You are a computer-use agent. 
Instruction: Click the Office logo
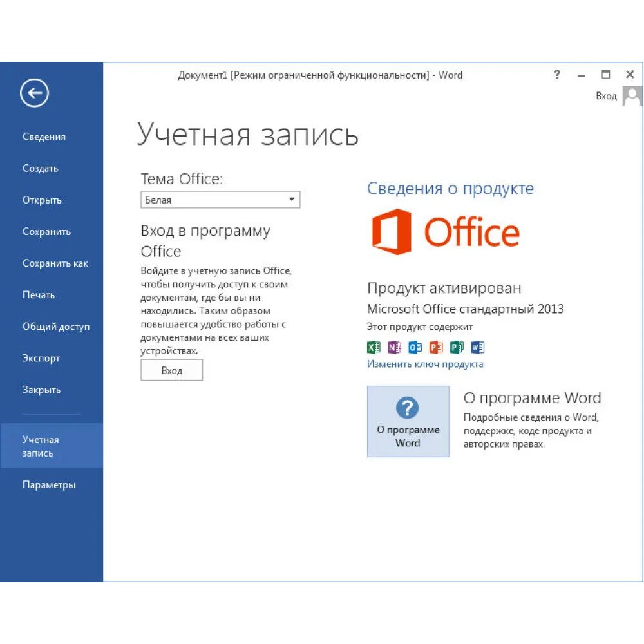click(446, 232)
